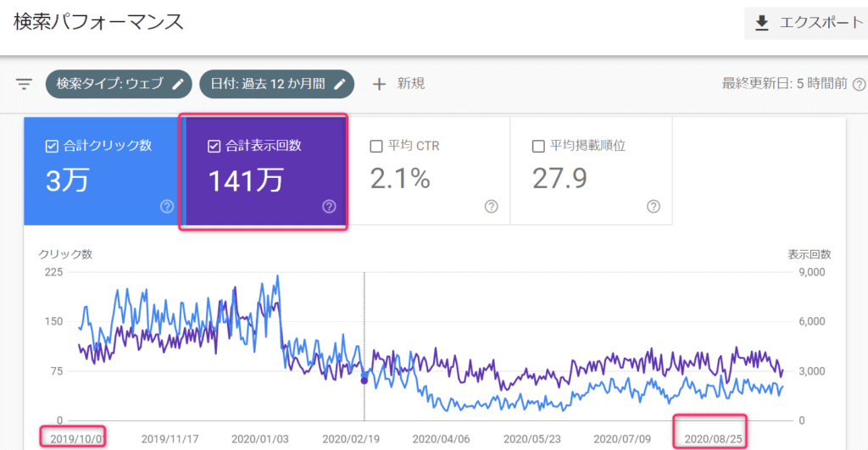
Task: Click the 9,000 impressions axis value
Action: pos(811,272)
